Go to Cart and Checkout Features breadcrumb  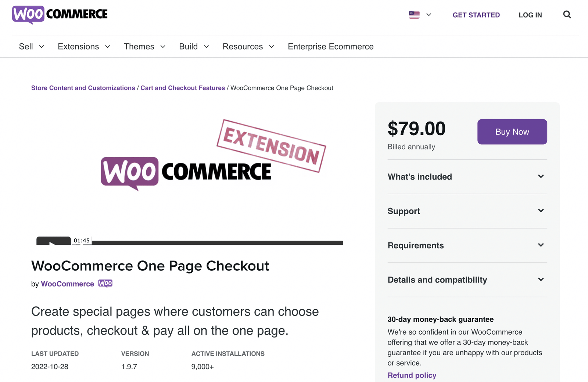coord(183,88)
